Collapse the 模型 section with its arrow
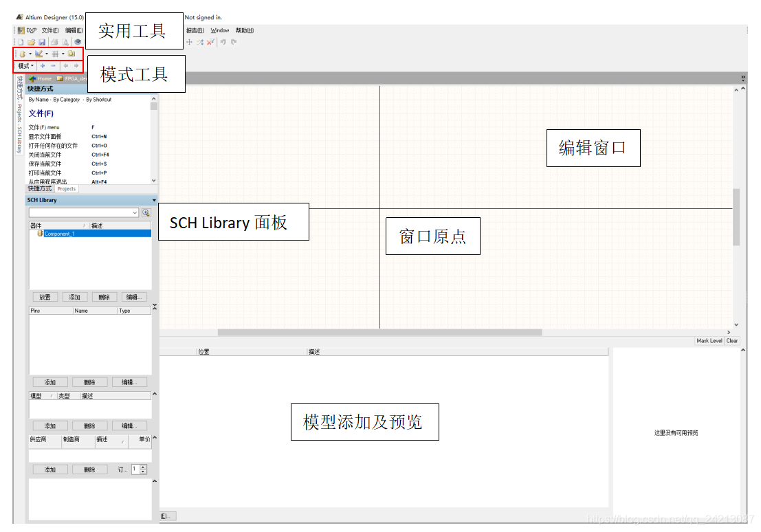Screen dimensions: 761x532 point(154,395)
